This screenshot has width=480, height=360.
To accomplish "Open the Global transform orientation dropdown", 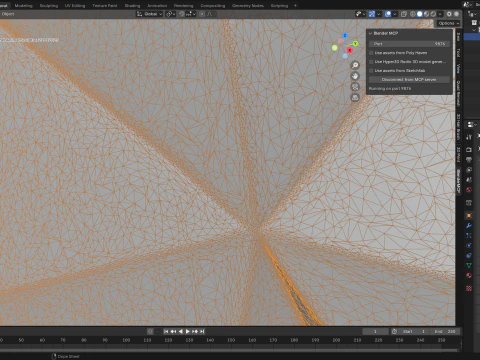I will (x=149, y=14).
